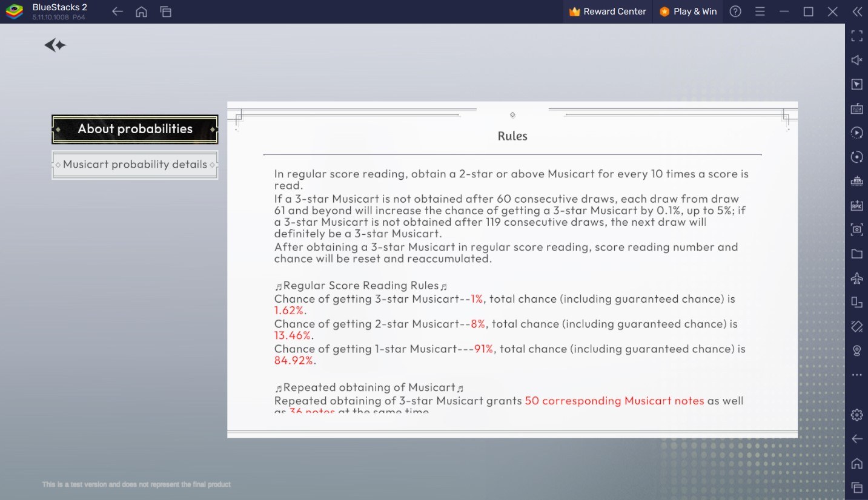868x500 pixels.
Task: Take a screenshot with camera icon
Action: pos(856,229)
